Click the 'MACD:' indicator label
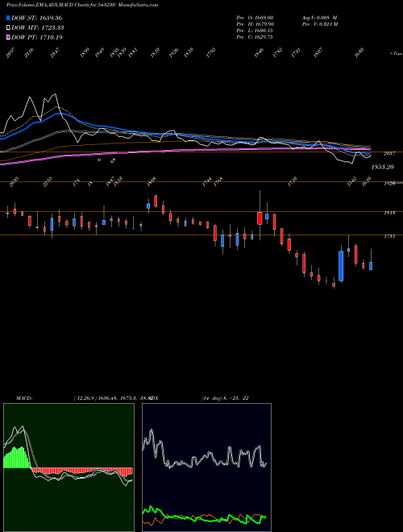The height and width of the screenshot is (532, 403). coord(23,398)
